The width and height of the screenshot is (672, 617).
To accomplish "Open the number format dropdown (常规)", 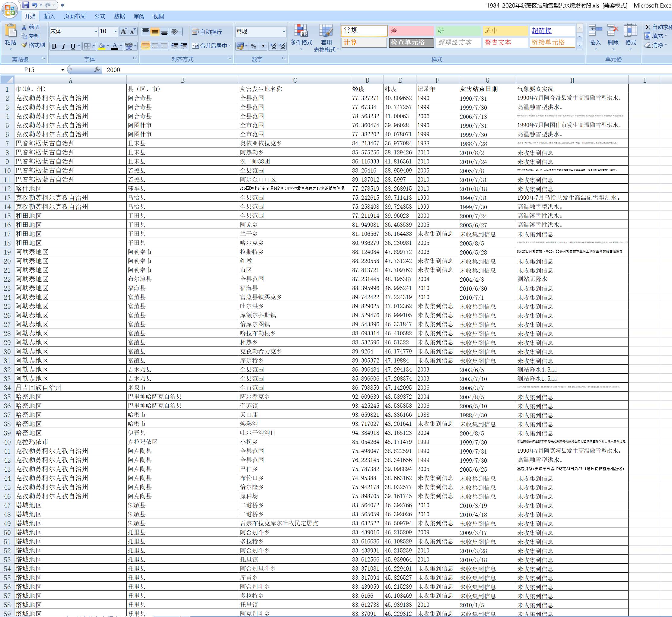I will point(284,32).
